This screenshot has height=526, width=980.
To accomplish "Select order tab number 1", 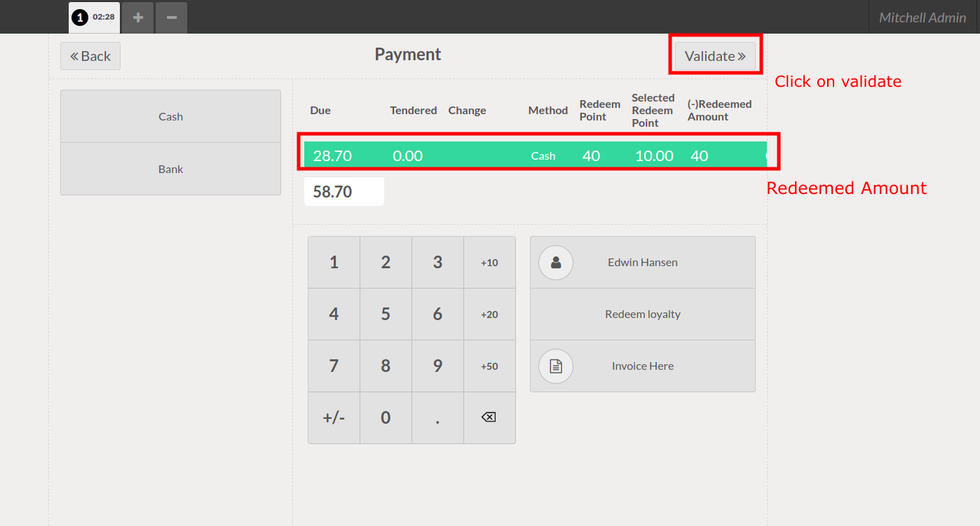I will point(94,18).
